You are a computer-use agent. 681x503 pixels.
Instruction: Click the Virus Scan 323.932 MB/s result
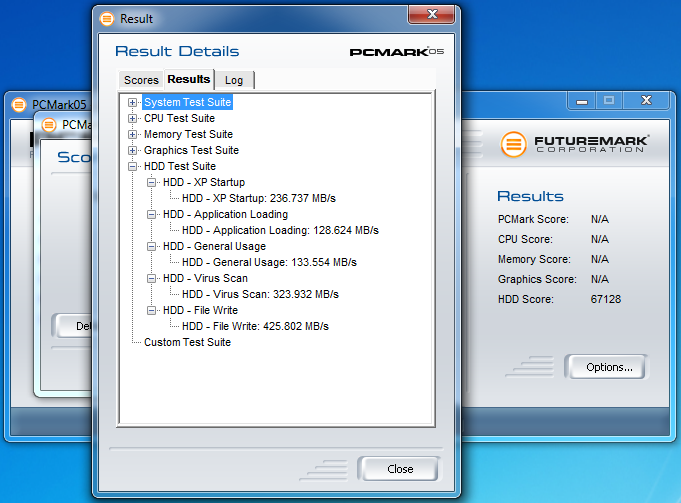pos(260,295)
